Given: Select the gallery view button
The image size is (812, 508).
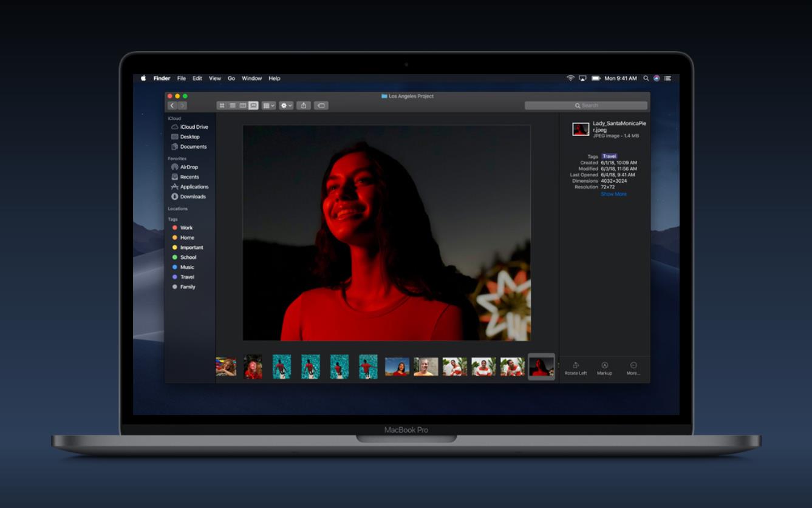Looking at the screenshot, I should coord(253,106).
